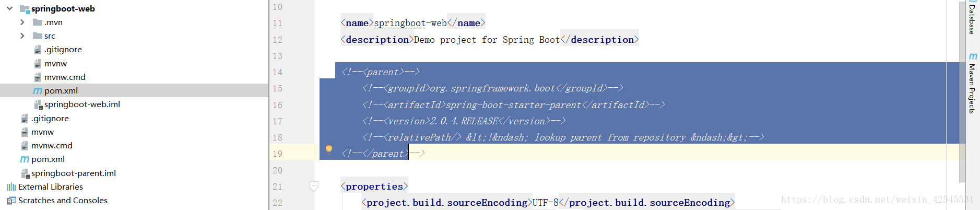
Task: Click commented closing parent tag line
Action: (383, 154)
